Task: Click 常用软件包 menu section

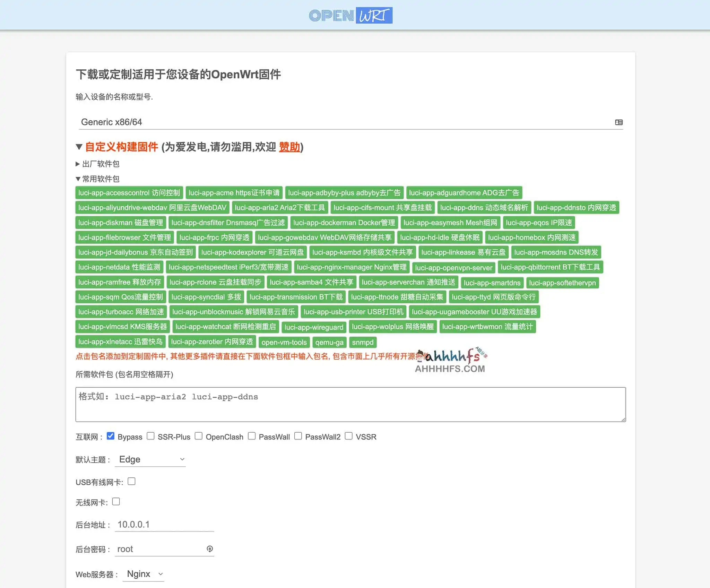Action: tap(101, 179)
